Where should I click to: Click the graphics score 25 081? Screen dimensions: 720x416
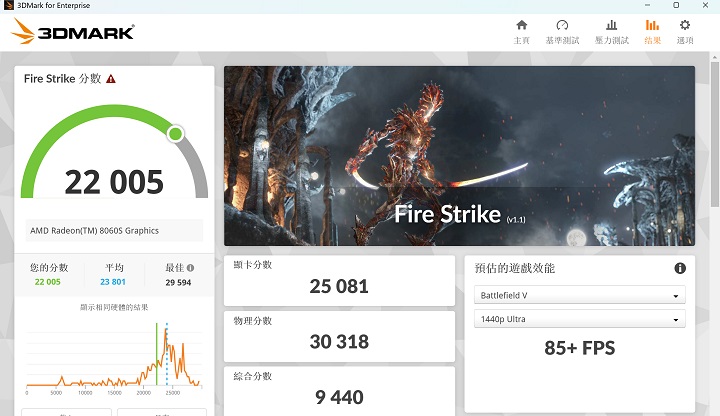(339, 287)
